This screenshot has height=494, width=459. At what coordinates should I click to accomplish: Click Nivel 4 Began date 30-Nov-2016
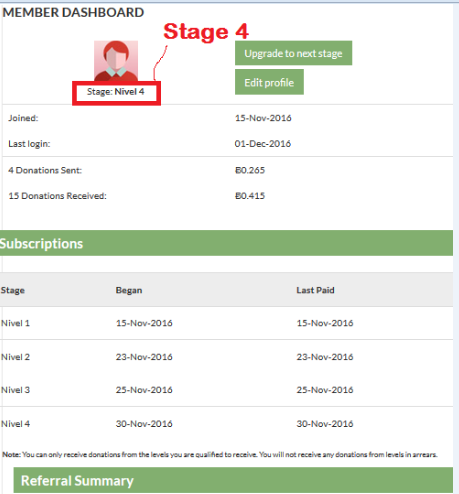144,424
